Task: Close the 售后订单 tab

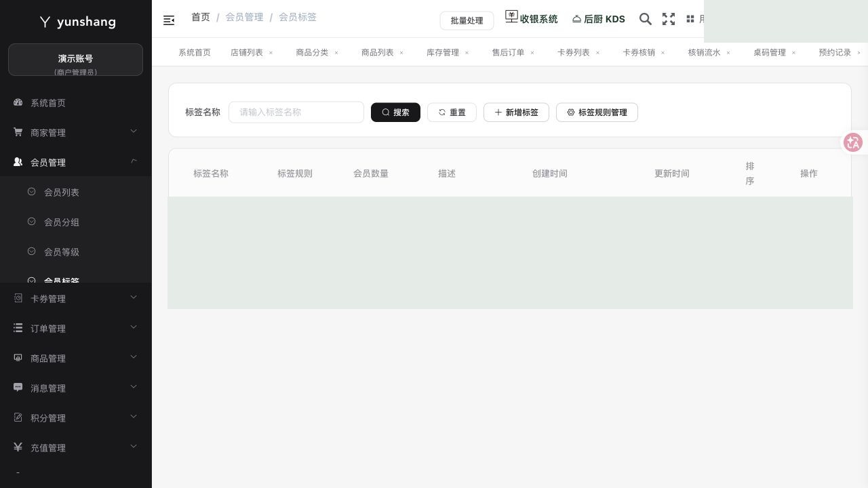Action: (532, 53)
